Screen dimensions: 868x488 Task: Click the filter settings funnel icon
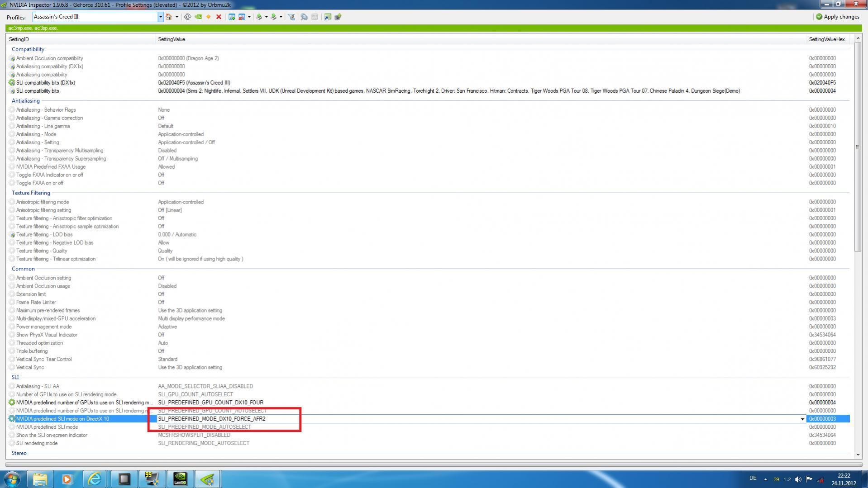[x=291, y=17]
